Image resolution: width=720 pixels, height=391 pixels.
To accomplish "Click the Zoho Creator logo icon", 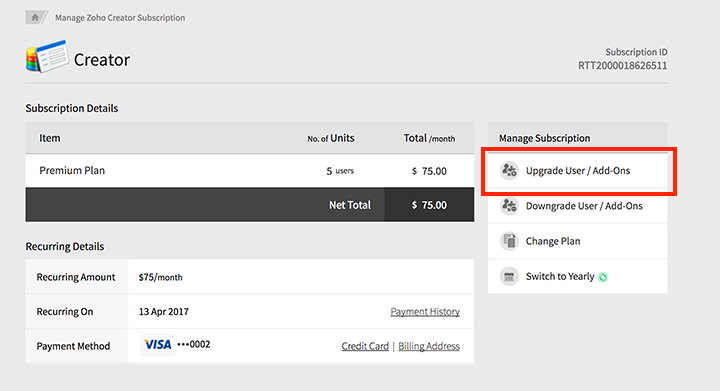I will tap(47, 56).
